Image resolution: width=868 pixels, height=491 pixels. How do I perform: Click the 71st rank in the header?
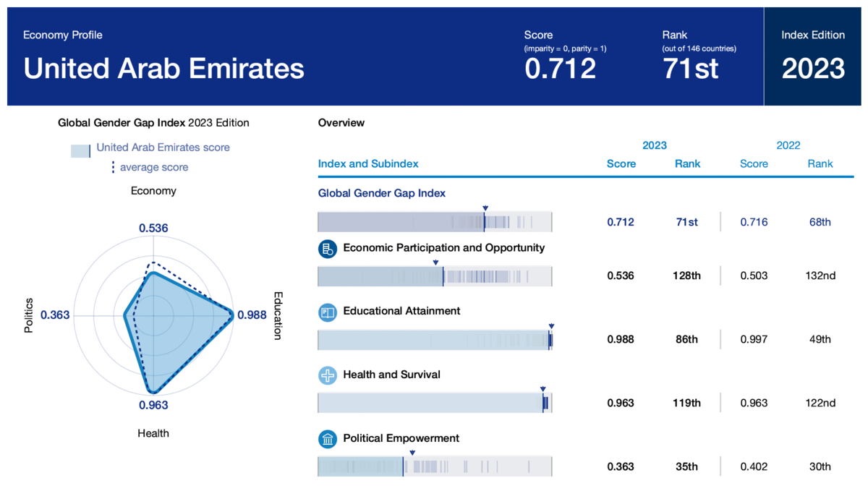tap(691, 68)
